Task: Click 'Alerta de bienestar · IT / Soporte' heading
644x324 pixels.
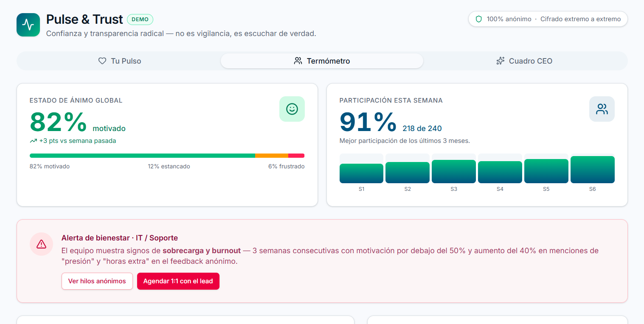Action: coord(120,238)
